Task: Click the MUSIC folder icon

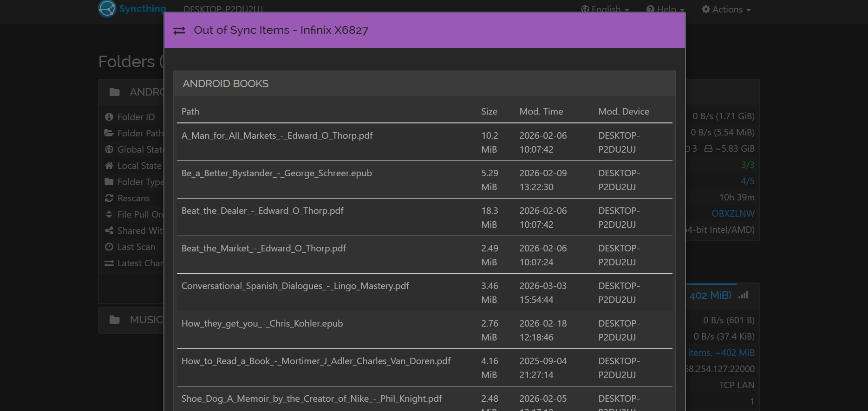Action: pyautogui.click(x=115, y=320)
